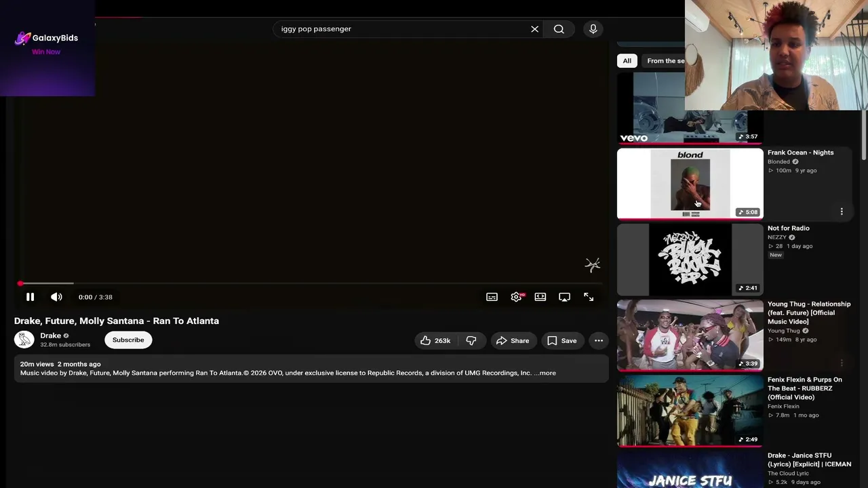Open 'Frank Ocean - Nights' title link

point(800,152)
